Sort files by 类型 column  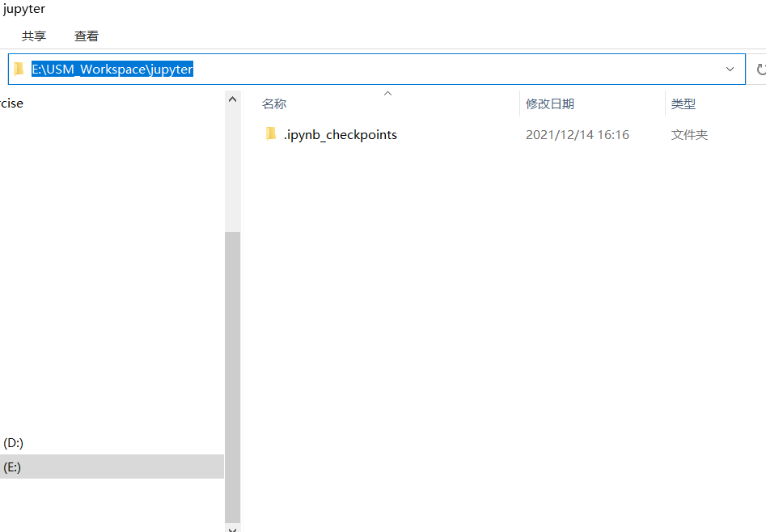pyautogui.click(x=683, y=103)
